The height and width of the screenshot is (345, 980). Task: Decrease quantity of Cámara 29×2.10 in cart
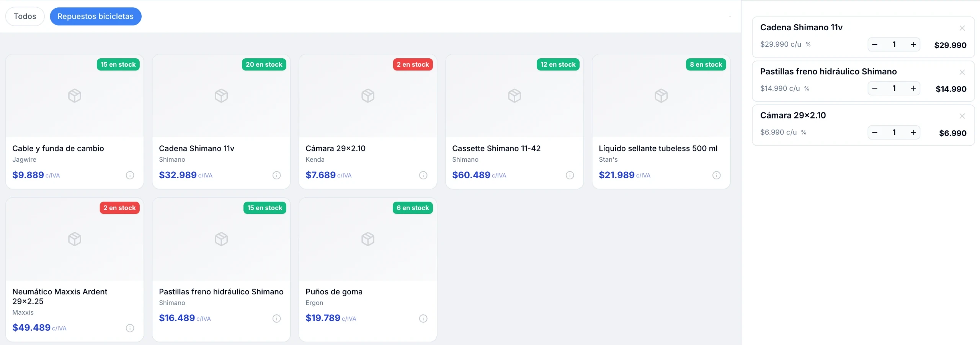[875, 132]
